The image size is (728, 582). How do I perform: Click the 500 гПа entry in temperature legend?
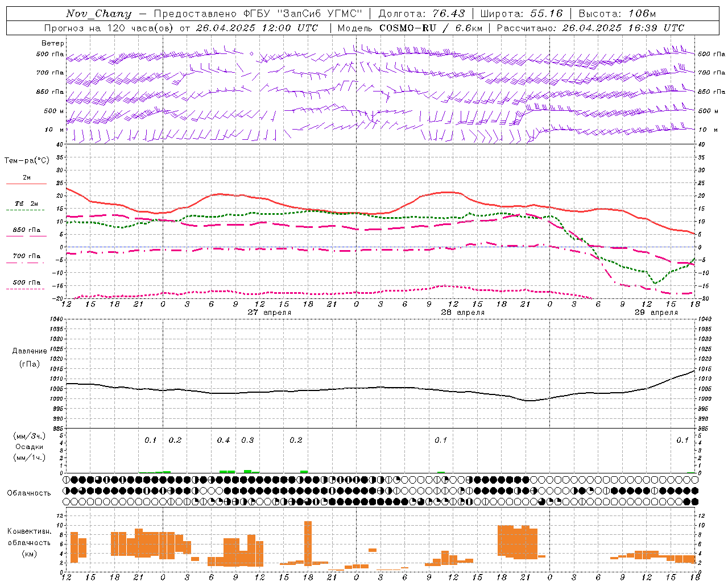point(26,282)
